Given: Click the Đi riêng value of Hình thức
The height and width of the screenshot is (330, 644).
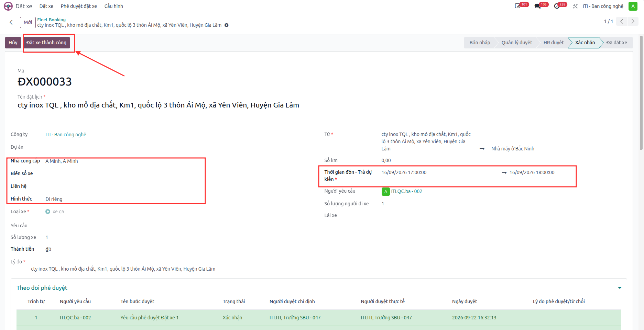Looking at the screenshot, I should coord(54,199).
